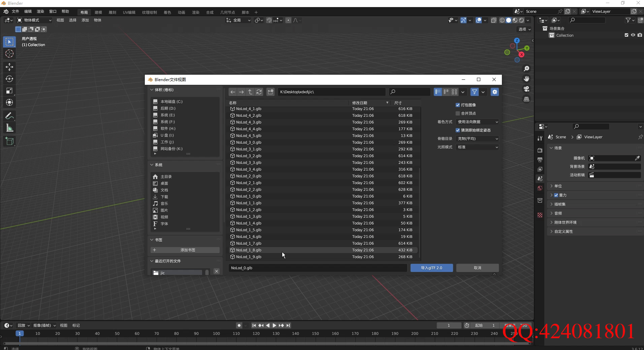Open the 文件 menu
644x350 pixels.
[x=15, y=11]
